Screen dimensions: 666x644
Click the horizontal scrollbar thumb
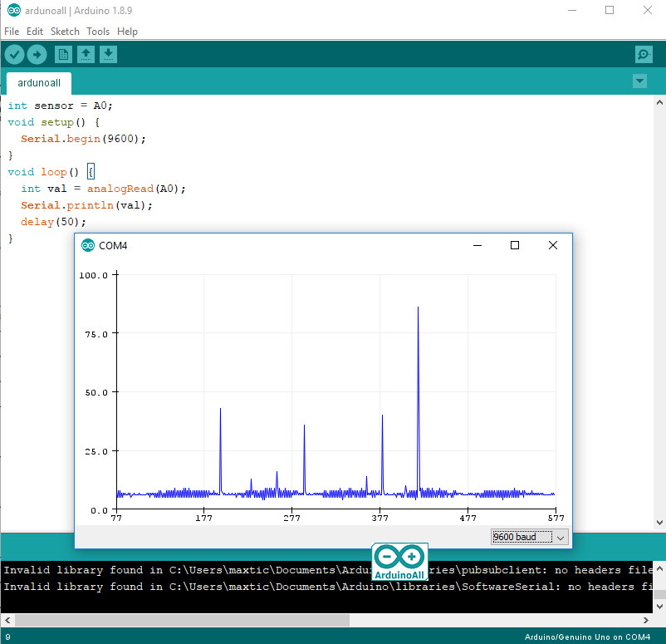[182, 620]
